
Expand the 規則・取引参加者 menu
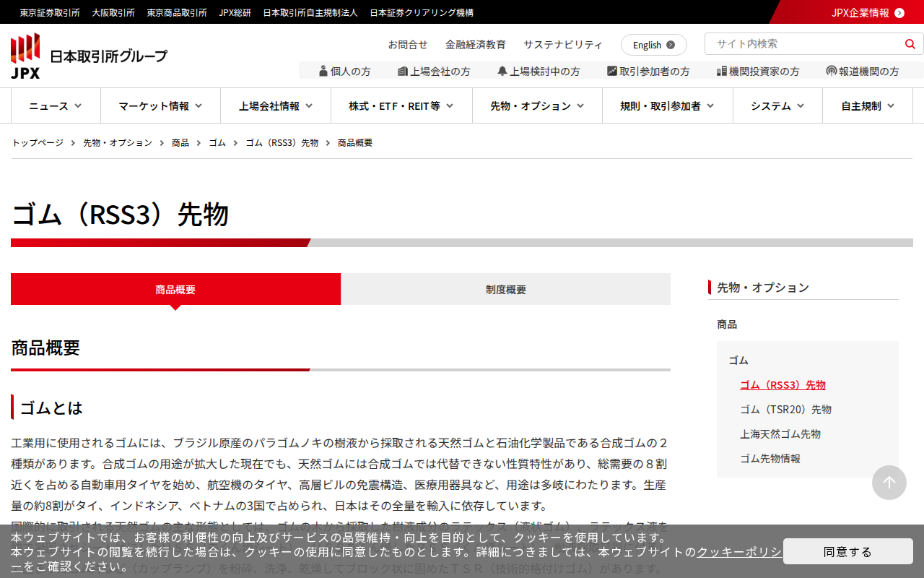tap(668, 105)
